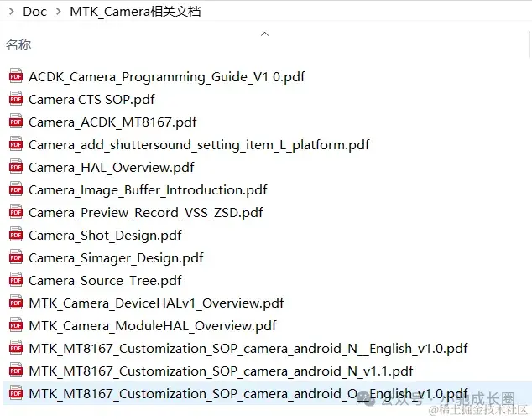Click MTK_Camera相关文档 breadcrumb folder
Image resolution: width=532 pixels, height=420 pixels.
pyautogui.click(x=135, y=12)
